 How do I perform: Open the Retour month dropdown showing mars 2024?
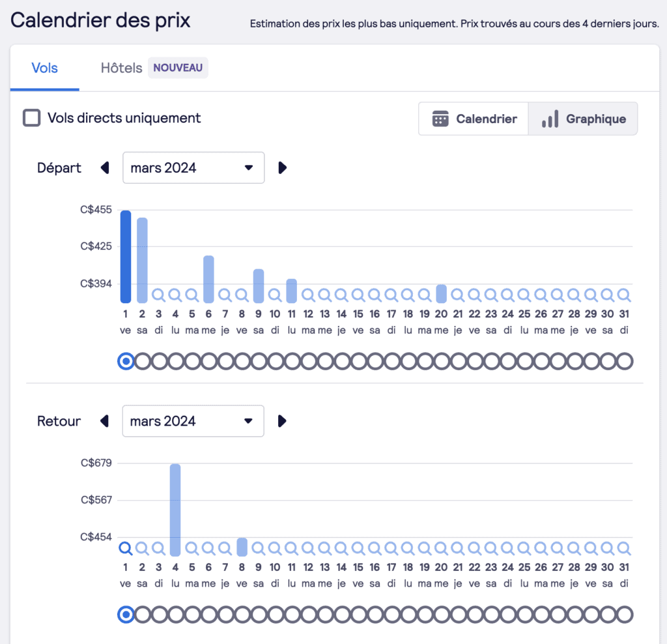click(x=193, y=421)
